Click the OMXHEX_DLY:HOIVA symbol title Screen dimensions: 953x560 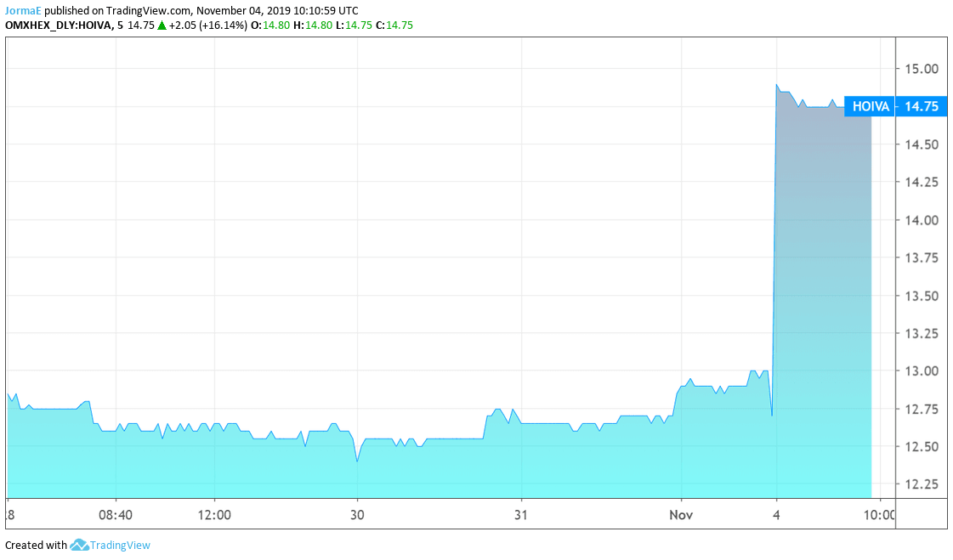(x=58, y=25)
